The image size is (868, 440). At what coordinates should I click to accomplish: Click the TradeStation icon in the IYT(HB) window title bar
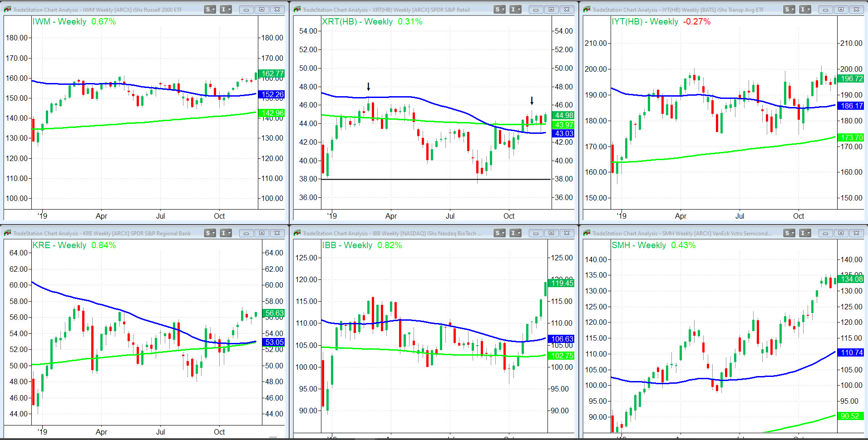point(587,10)
